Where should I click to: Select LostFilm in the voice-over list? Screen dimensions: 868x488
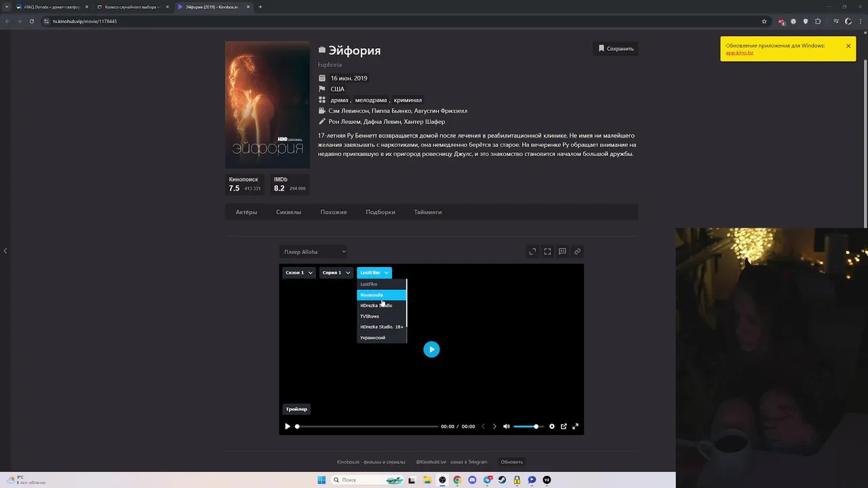[382, 284]
